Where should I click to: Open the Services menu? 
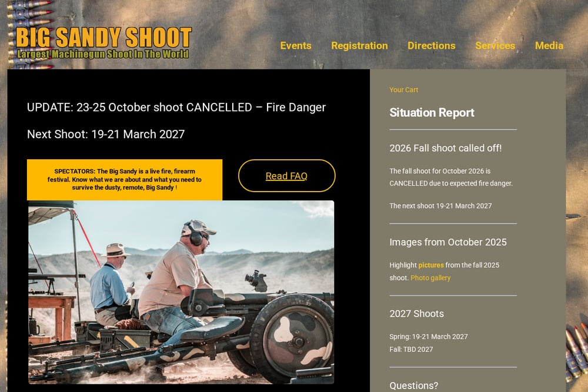point(495,46)
